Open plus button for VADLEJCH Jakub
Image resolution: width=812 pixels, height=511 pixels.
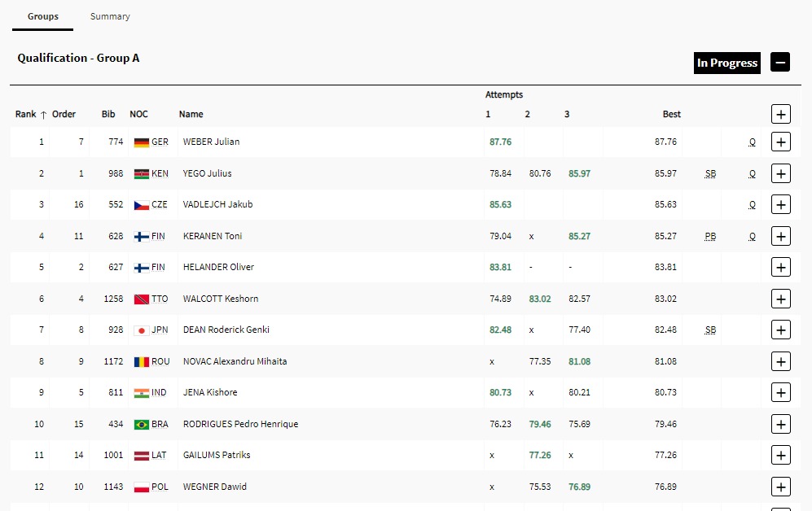click(x=780, y=205)
